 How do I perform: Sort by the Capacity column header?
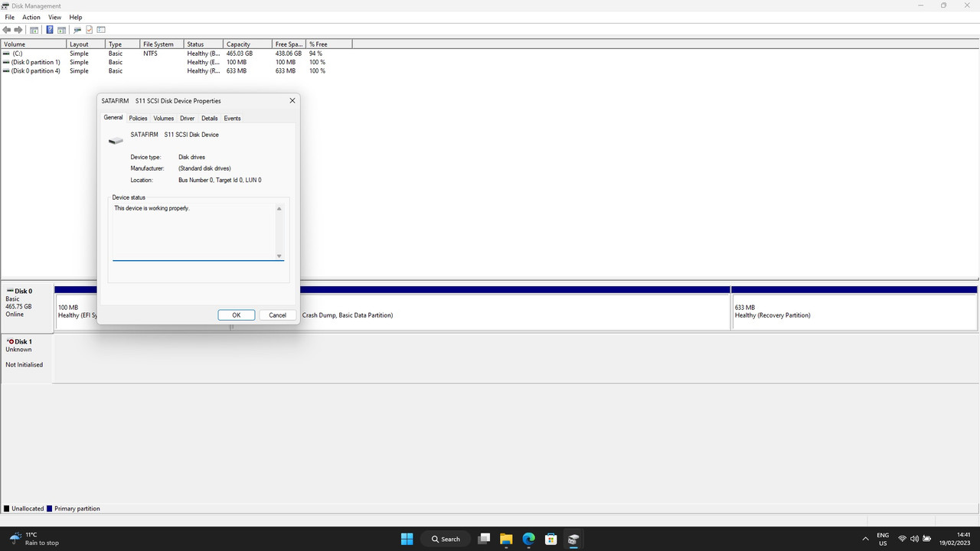[248, 44]
